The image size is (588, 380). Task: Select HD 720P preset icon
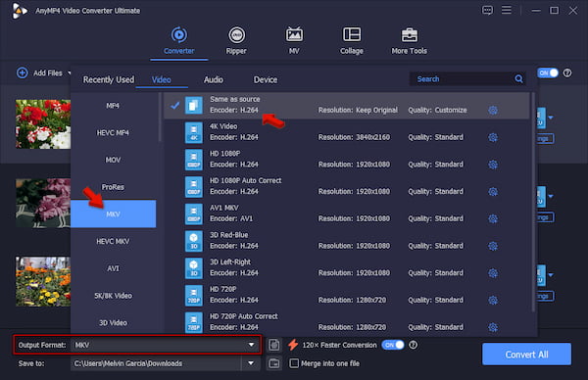(193, 296)
